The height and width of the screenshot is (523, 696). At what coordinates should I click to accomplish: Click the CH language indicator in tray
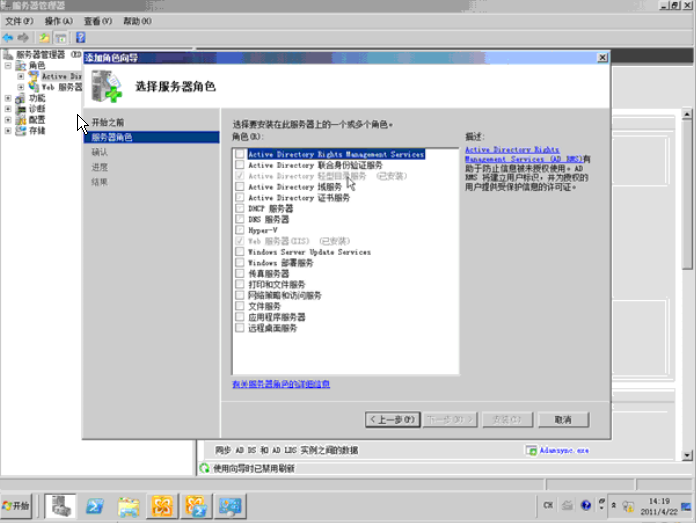click(x=548, y=505)
